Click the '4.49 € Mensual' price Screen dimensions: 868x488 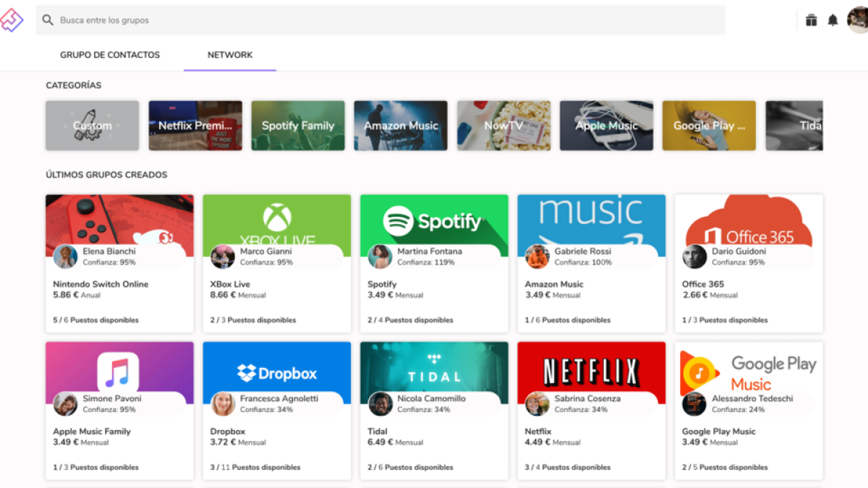tap(553, 442)
